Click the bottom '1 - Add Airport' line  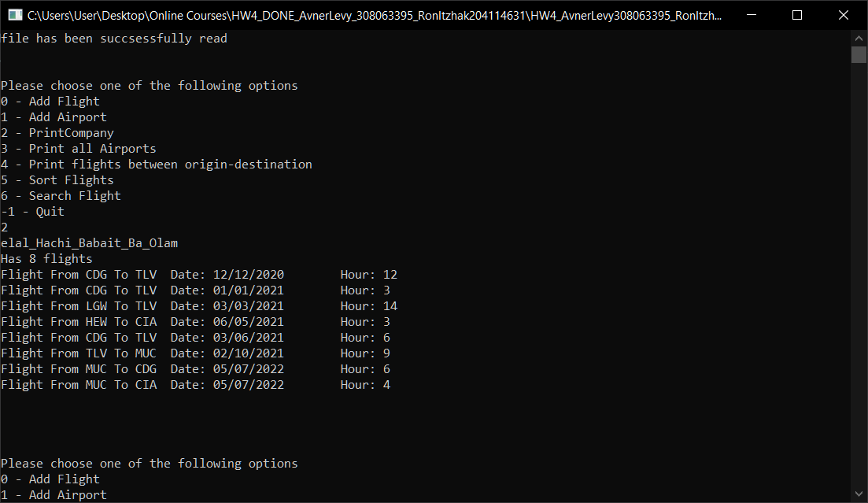(54, 495)
